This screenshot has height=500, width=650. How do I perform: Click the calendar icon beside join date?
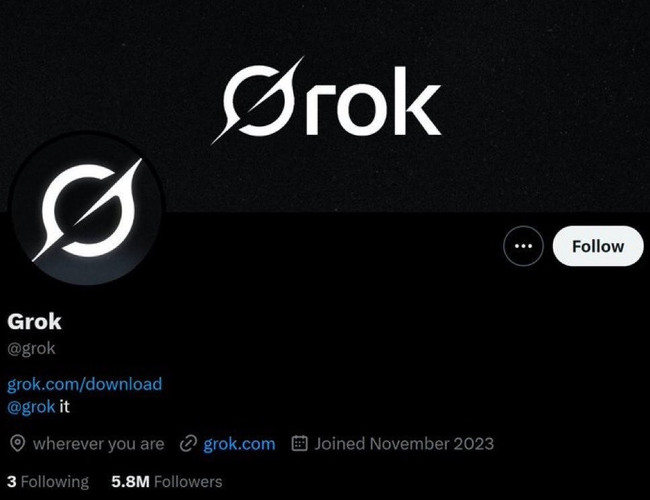[299, 443]
